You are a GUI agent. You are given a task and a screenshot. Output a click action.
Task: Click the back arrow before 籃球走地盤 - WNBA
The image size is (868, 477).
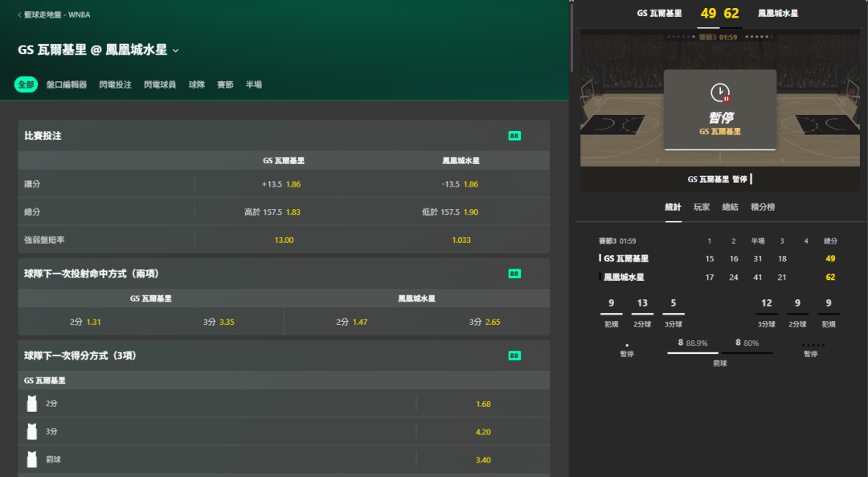coord(19,15)
